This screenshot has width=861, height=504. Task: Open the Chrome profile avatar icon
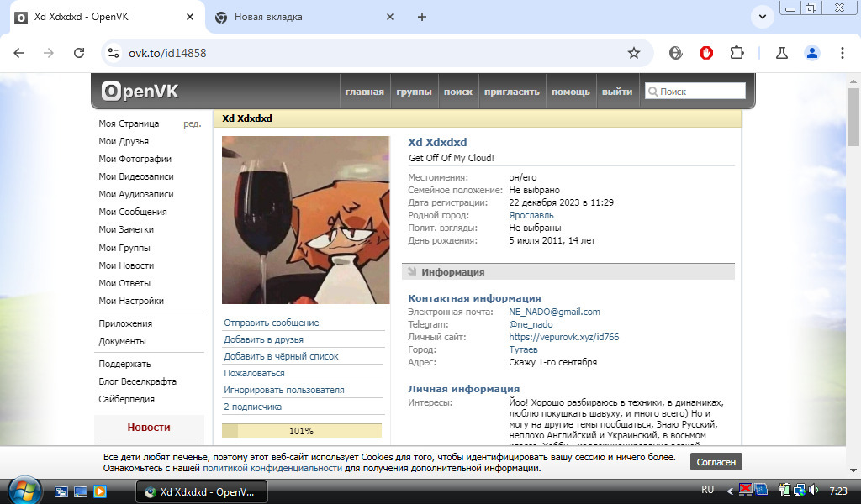[x=811, y=53]
